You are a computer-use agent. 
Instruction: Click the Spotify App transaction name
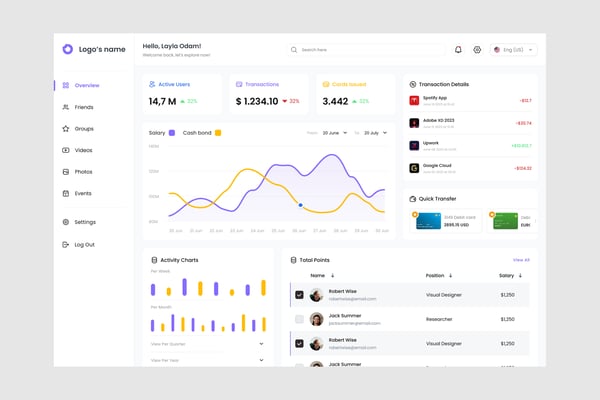click(x=435, y=98)
